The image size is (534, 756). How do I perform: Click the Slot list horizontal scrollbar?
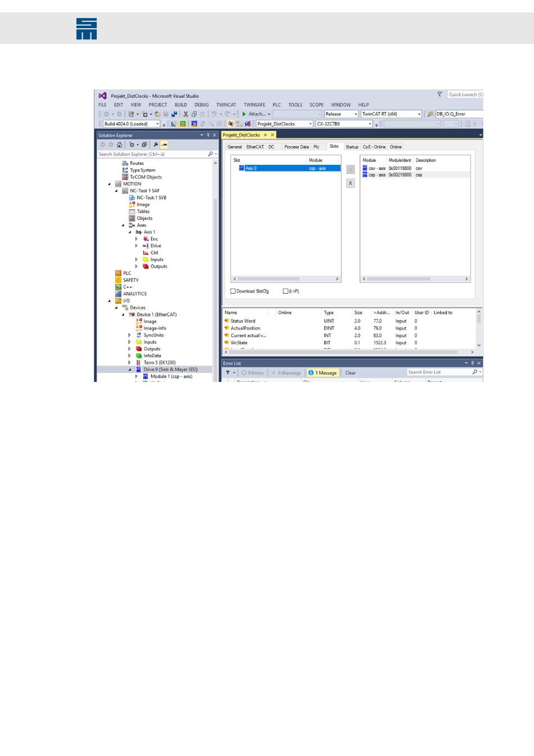[x=286, y=278]
